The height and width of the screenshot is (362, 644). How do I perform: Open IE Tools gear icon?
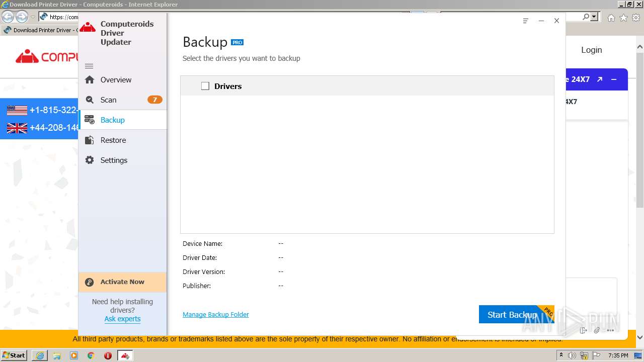point(635,18)
